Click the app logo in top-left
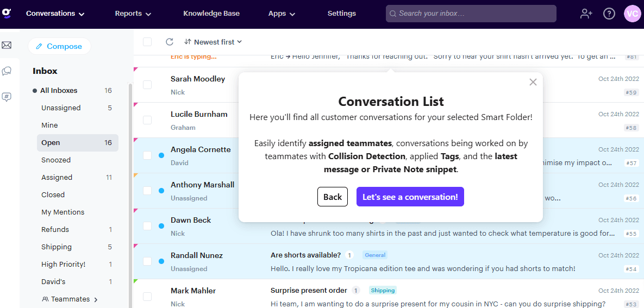Screen dimensions: 644x308 pyautogui.click(x=7, y=13)
